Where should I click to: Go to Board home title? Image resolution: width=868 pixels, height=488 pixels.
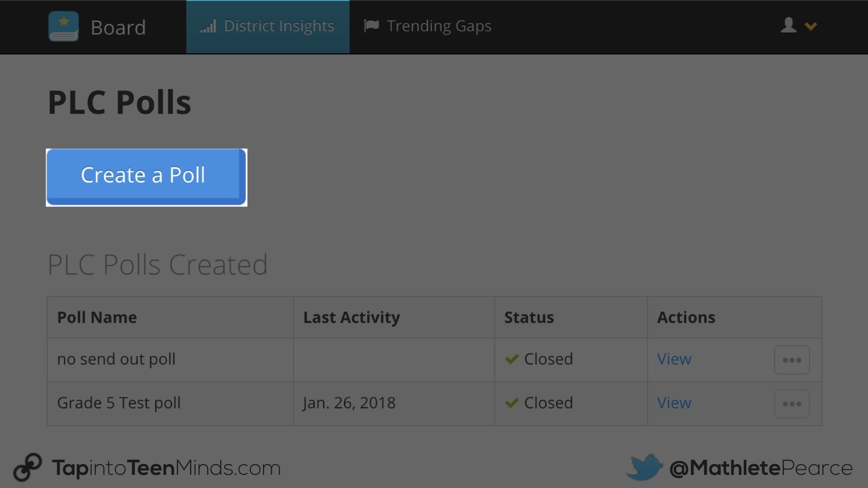tap(118, 28)
